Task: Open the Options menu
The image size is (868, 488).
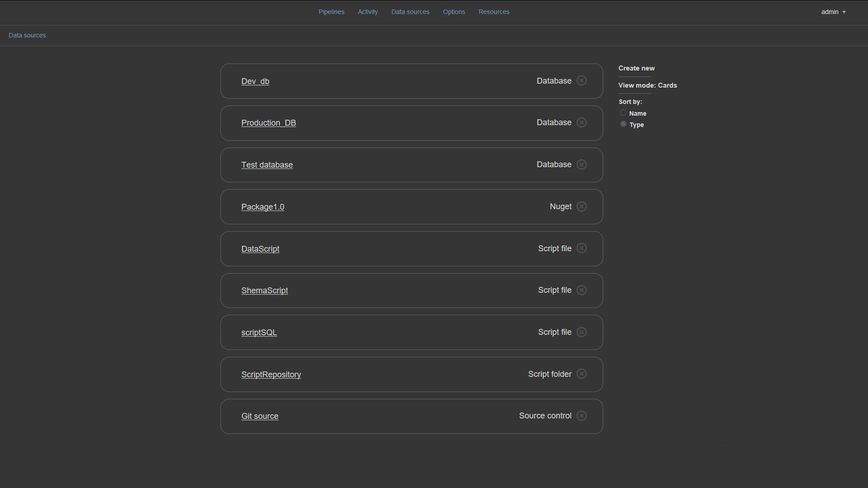Action: (x=454, y=12)
